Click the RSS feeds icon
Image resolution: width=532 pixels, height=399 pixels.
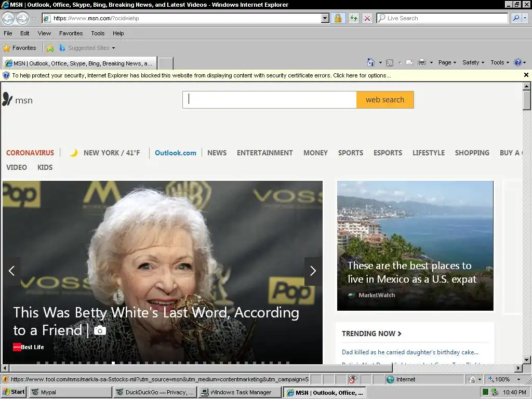pos(390,63)
